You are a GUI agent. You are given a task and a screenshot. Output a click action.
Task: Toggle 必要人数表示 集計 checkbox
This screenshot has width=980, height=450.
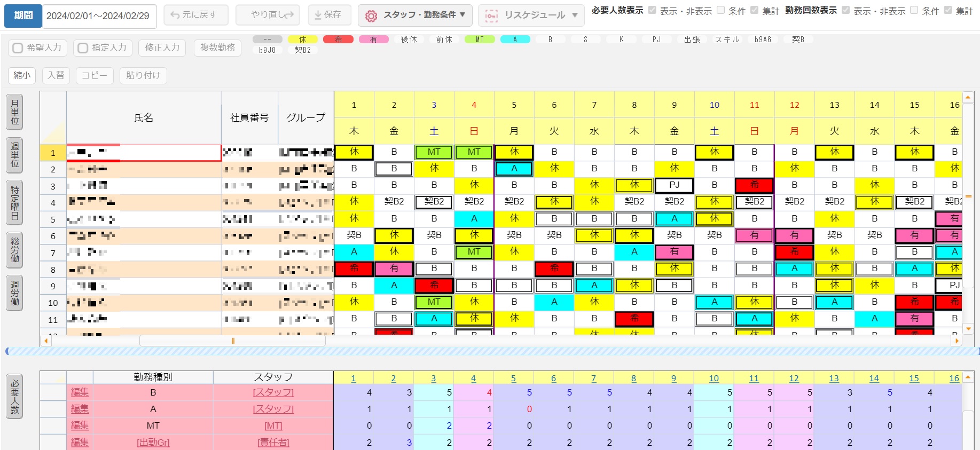point(754,10)
